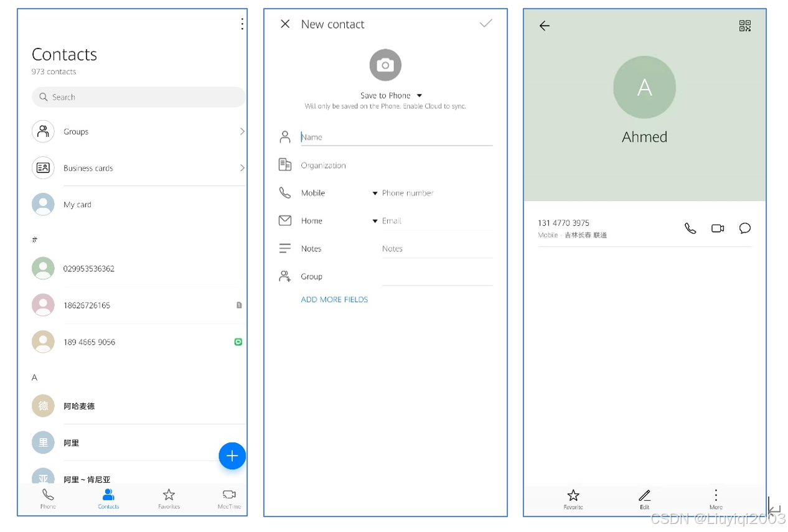Click the Organization field
The image size is (788, 532).
396,166
